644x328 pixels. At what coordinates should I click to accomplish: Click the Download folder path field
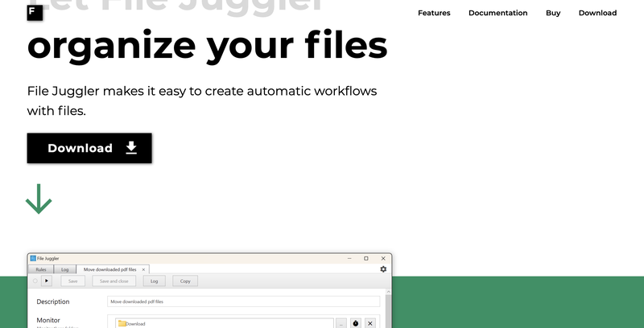[225, 323]
